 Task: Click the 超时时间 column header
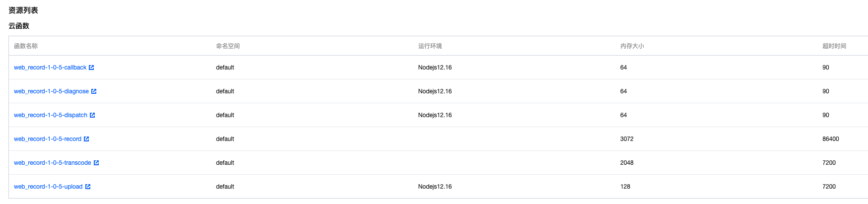[x=834, y=46]
